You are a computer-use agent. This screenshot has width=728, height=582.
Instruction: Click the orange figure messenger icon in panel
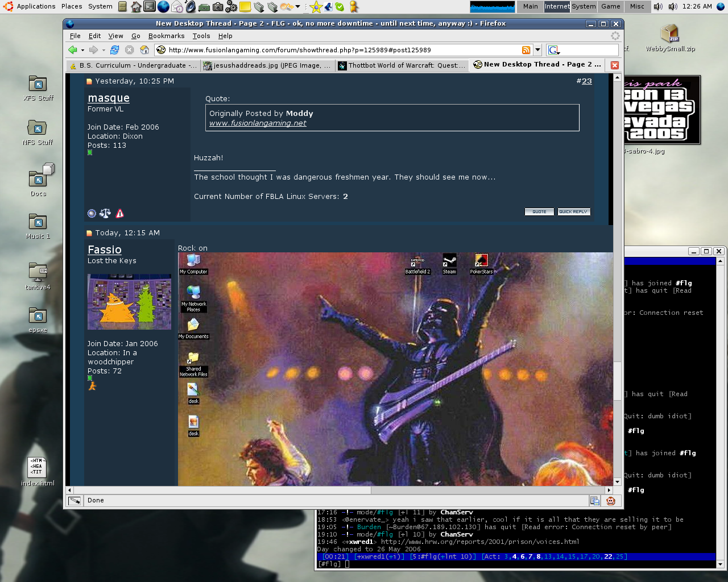click(x=353, y=7)
